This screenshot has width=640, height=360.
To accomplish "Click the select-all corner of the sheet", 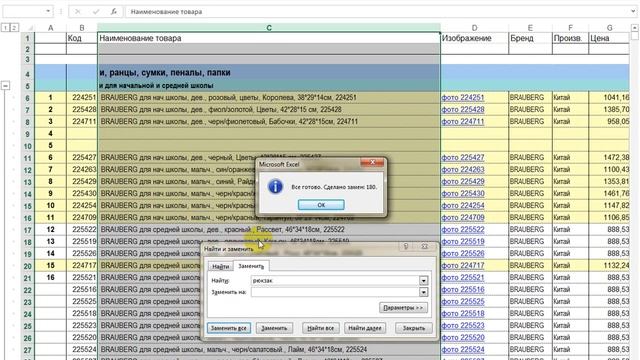I will [28, 28].
